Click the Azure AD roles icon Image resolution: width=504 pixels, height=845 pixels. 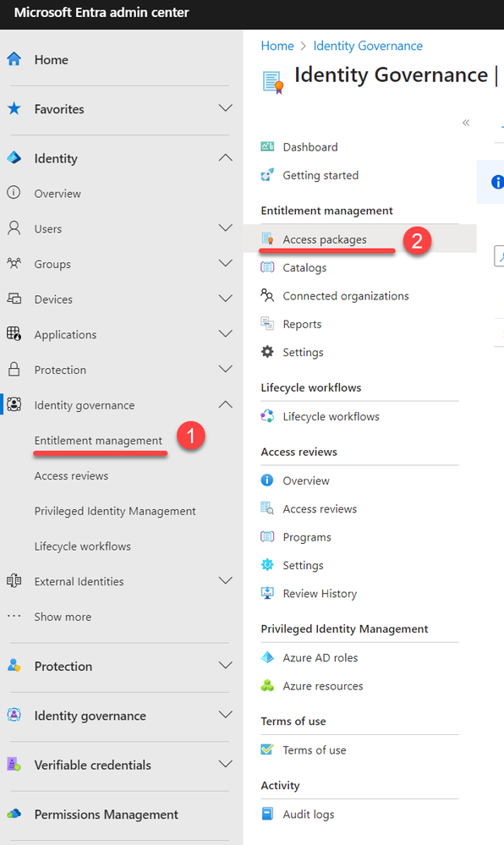[267, 657]
